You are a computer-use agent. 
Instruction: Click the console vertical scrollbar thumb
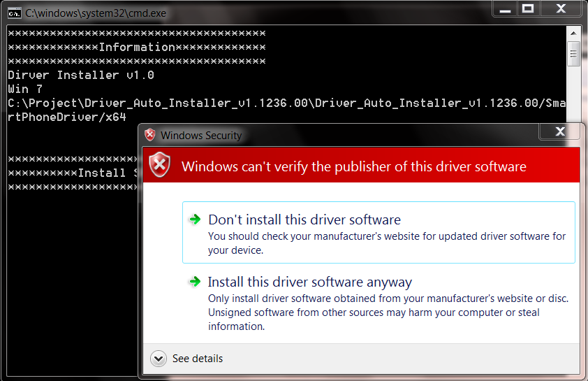click(573, 52)
